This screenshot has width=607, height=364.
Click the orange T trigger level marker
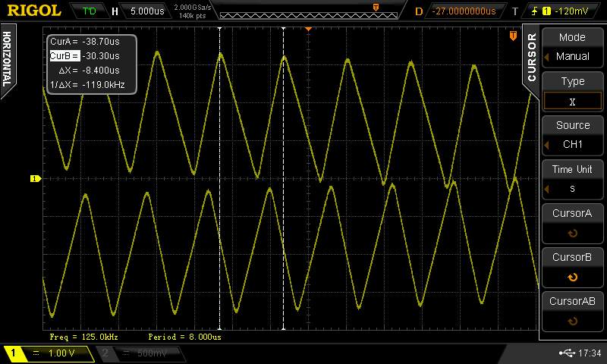[513, 36]
